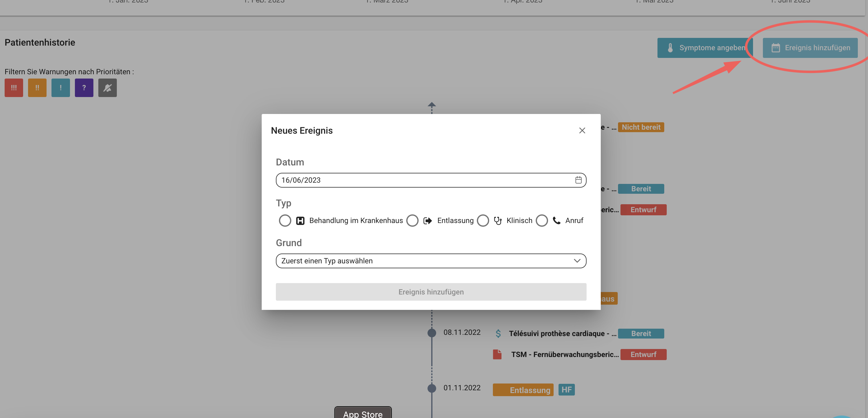This screenshot has height=418, width=868.
Task: Click the discharge arrow icon
Action: [428, 221]
